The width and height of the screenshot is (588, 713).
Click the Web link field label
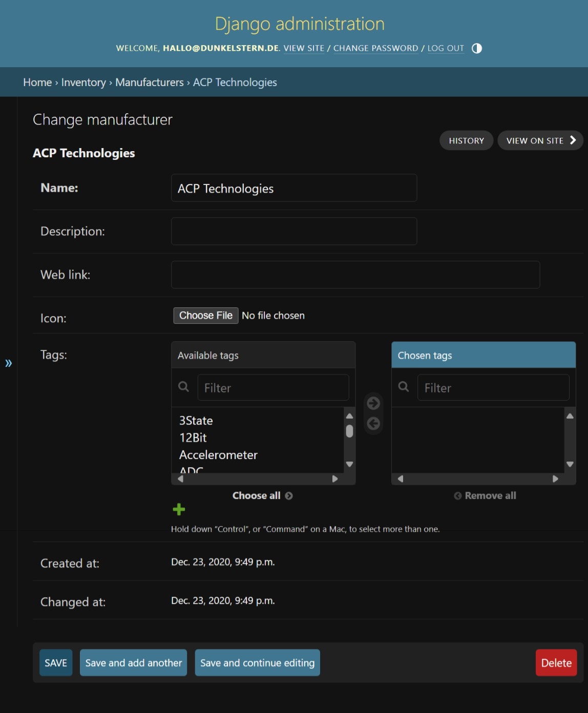tap(65, 275)
